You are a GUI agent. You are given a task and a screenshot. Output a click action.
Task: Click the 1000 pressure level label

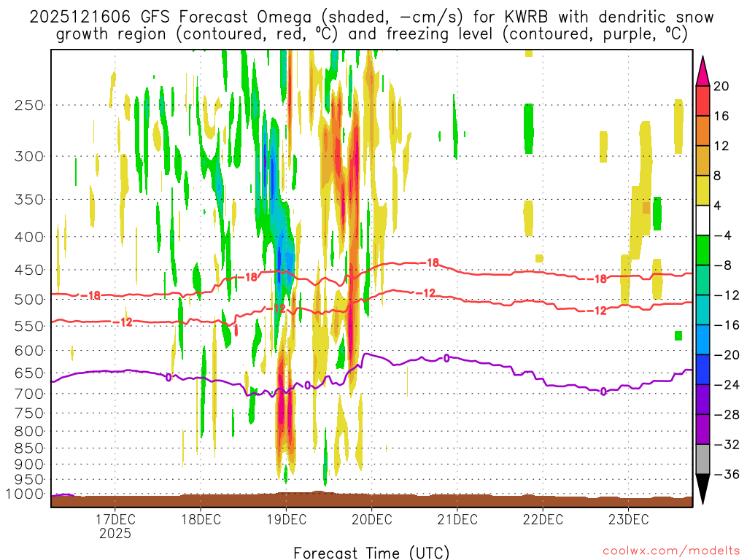point(25,494)
